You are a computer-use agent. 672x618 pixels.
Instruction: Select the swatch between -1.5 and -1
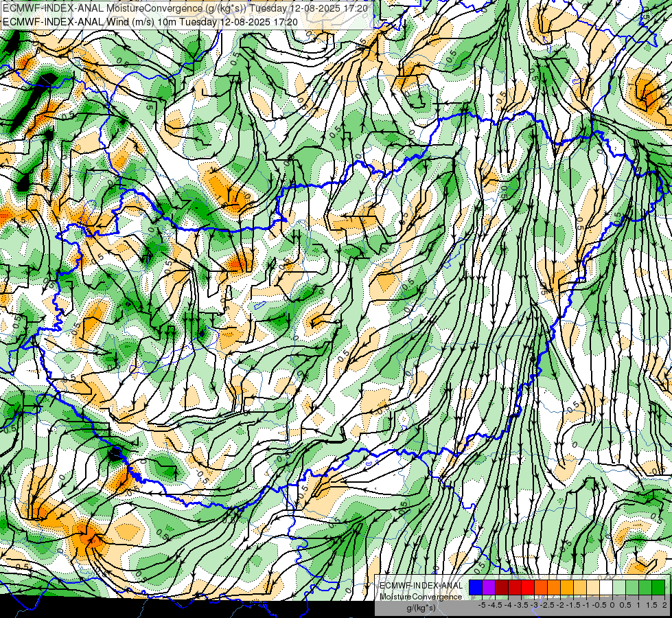[x=580, y=587]
